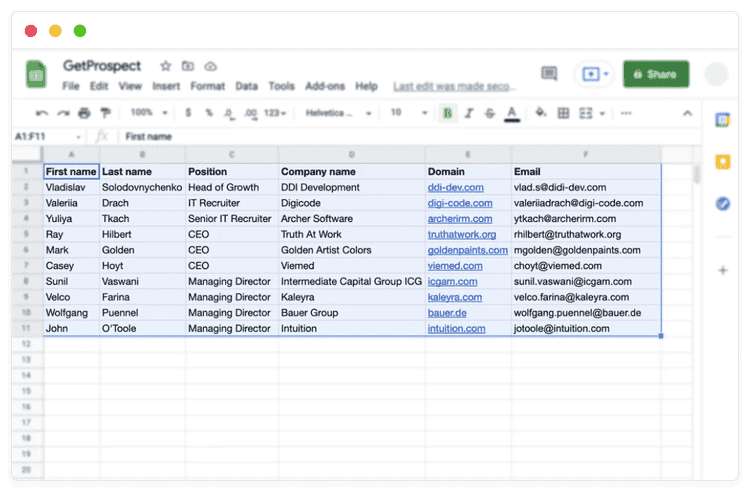Click the Google Sheets home icon
Image resolution: width=750 pixels, height=492 pixels.
point(36,74)
